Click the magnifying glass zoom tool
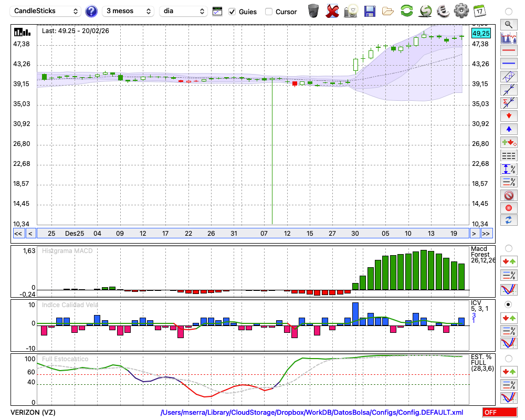Screen dimensions: 525x420 point(508,24)
